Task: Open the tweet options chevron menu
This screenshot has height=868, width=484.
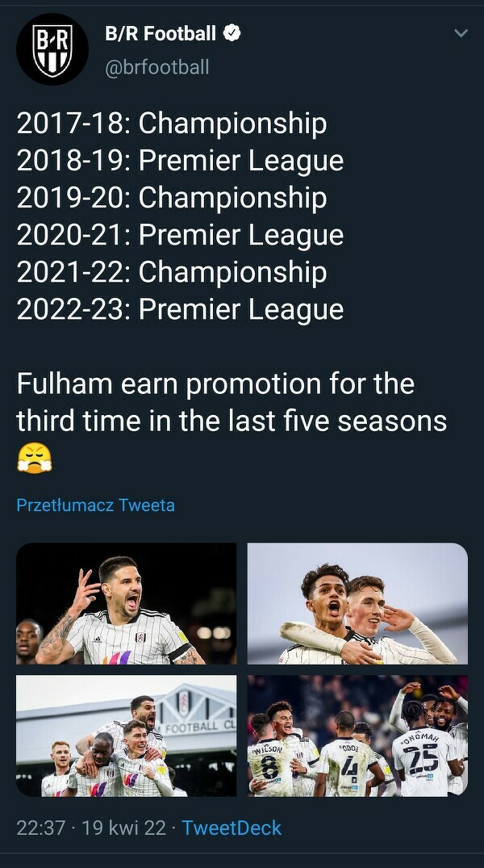Action: click(461, 34)
